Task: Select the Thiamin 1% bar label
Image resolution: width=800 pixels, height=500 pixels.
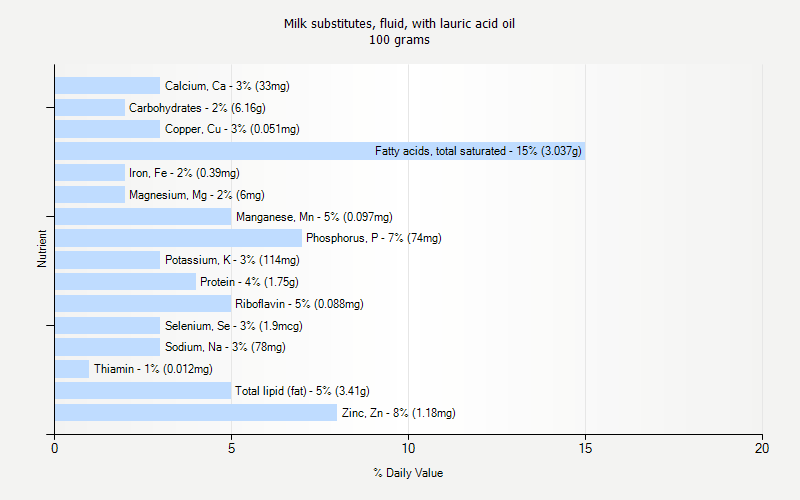Action: 153,369
